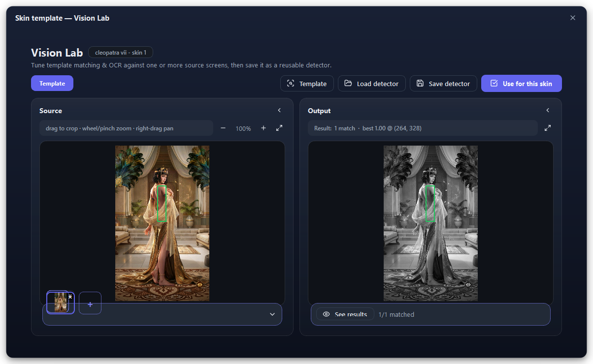Click the 100% zoom level value

click(x=243, y=128)
